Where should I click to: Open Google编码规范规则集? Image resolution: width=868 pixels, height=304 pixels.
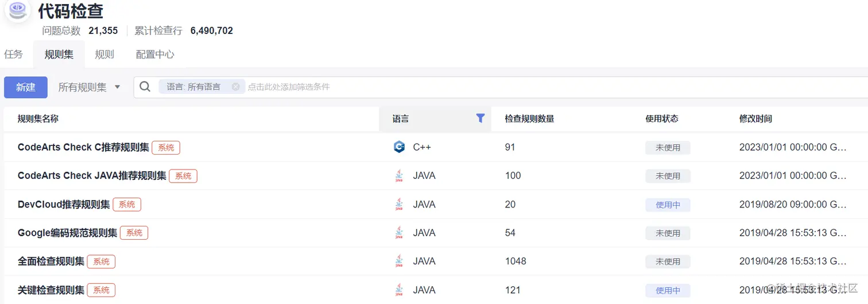click(67, 233)
